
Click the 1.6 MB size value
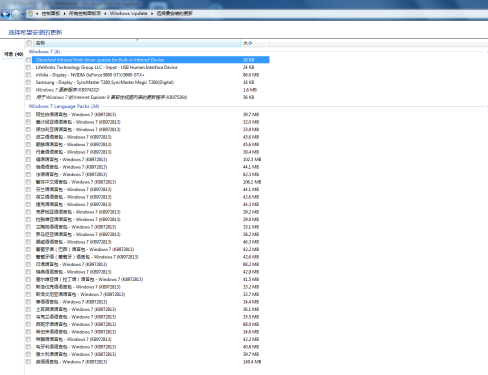(250, 90)
